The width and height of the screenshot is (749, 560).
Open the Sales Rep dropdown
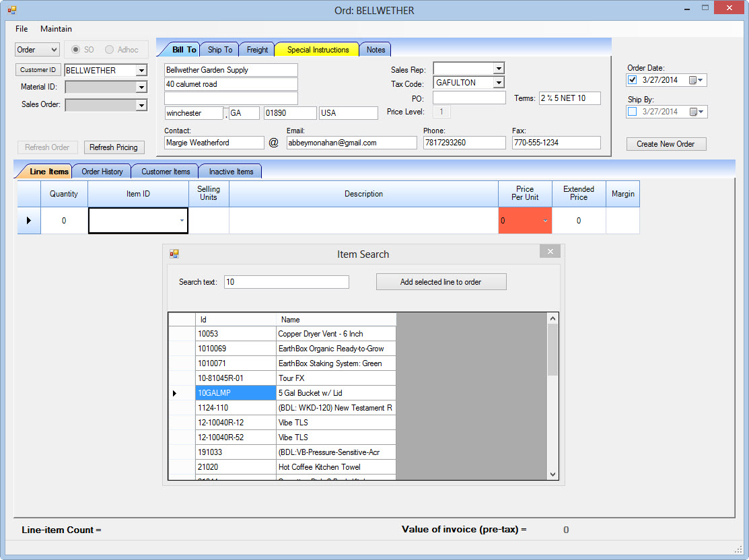point(499,69)
